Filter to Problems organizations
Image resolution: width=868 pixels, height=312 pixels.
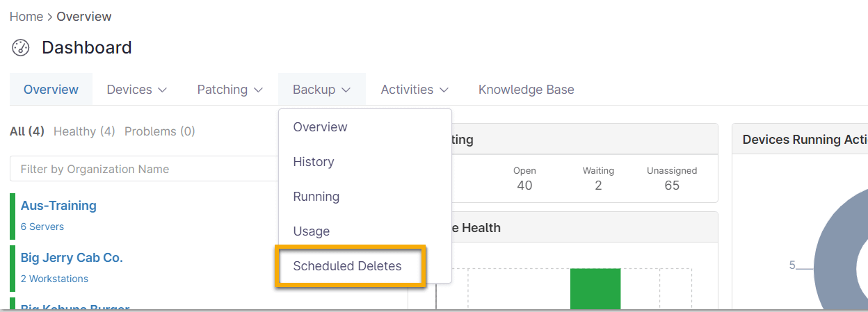coord(160,131)
